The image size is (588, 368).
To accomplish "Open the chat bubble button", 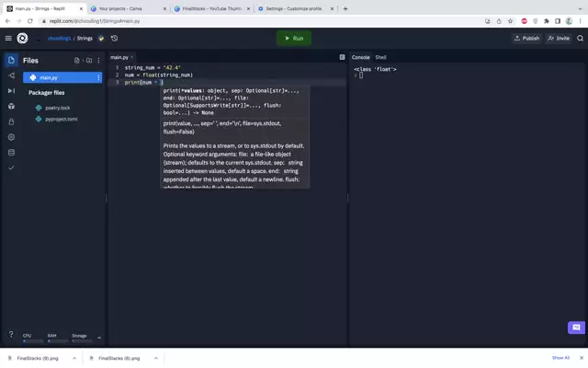I will (576, 328).
